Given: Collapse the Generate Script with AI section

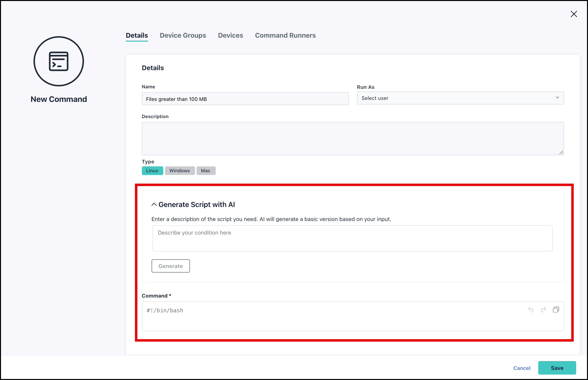Looking at the screenshot, I should [x=154, y=205].
